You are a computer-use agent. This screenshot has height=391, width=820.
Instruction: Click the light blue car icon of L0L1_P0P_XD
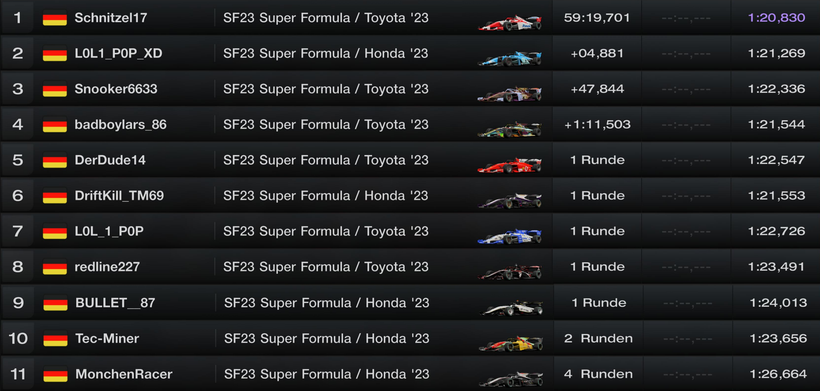510,58
